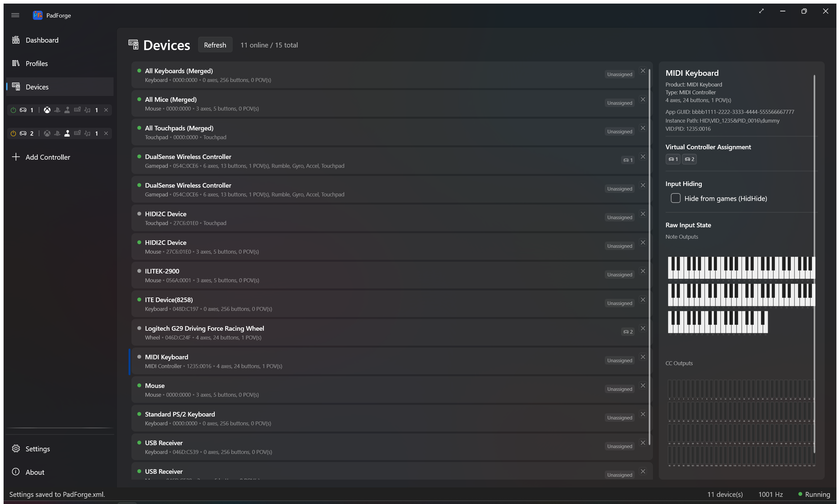Click Unassigned badge on All Mice row
Image resolution: width=840 pixels, height=504 pixels.
[619, 103]
